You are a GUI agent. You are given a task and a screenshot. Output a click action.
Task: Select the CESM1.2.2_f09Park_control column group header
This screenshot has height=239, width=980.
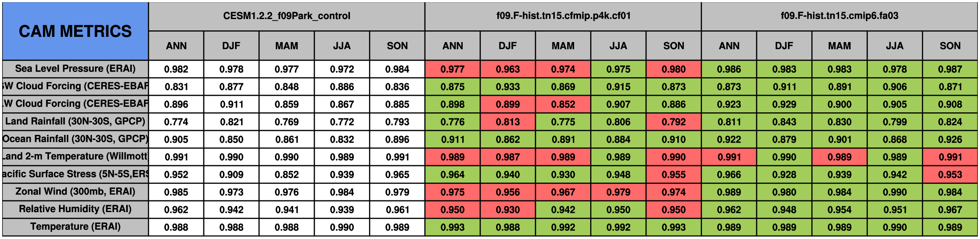point(287,16)
